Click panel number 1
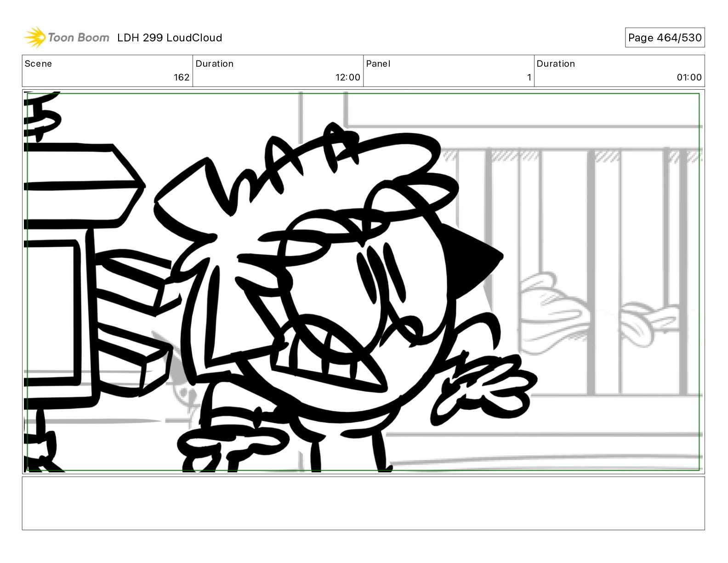This screenshot has width=728, height=563. coord(529,77)
